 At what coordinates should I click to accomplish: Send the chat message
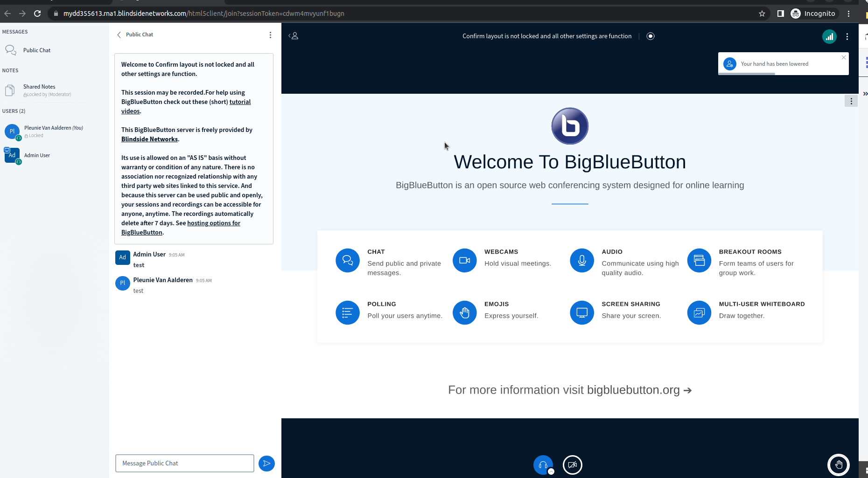point(266,464)
